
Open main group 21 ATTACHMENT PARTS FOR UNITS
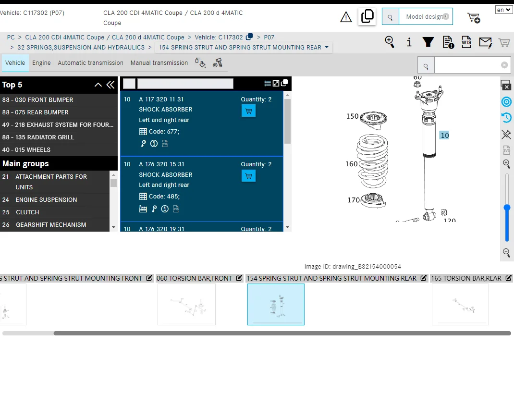click(x=54, y=182)
